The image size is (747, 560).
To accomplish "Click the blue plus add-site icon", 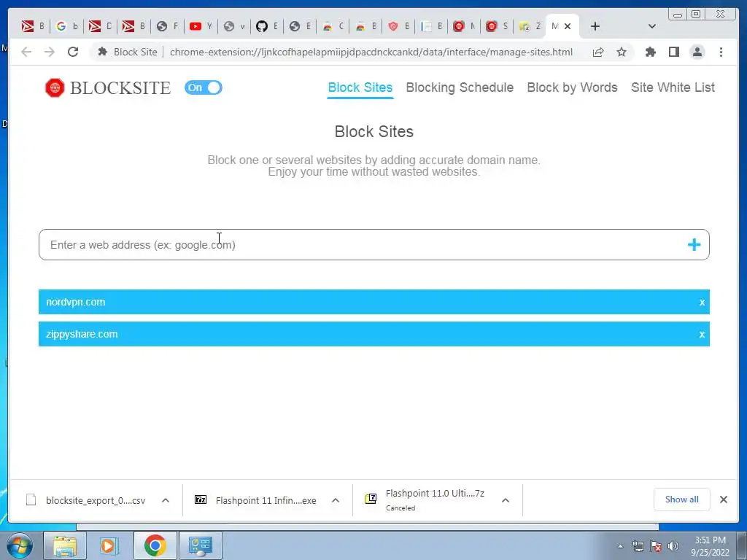I will pyautogui.click(x=694, y=245).
